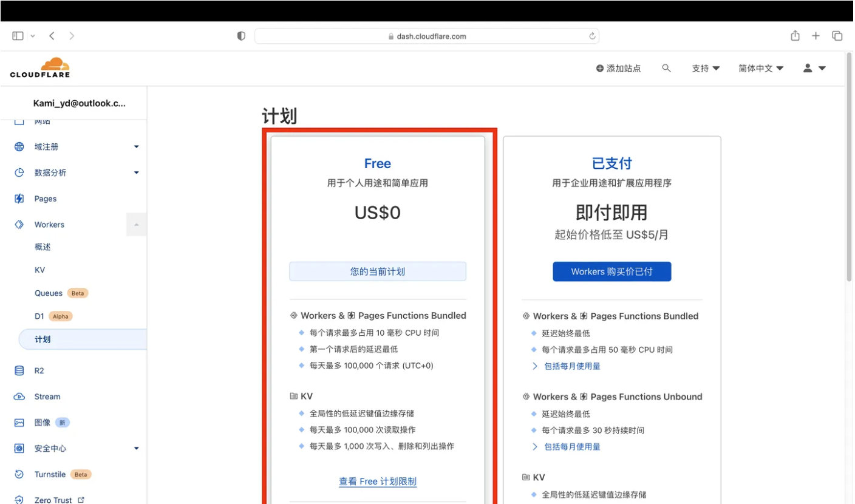Screen dimensions: 855x504
Task: Expand 包括每月使用量 under Bundled
Action: click(571, 366)
